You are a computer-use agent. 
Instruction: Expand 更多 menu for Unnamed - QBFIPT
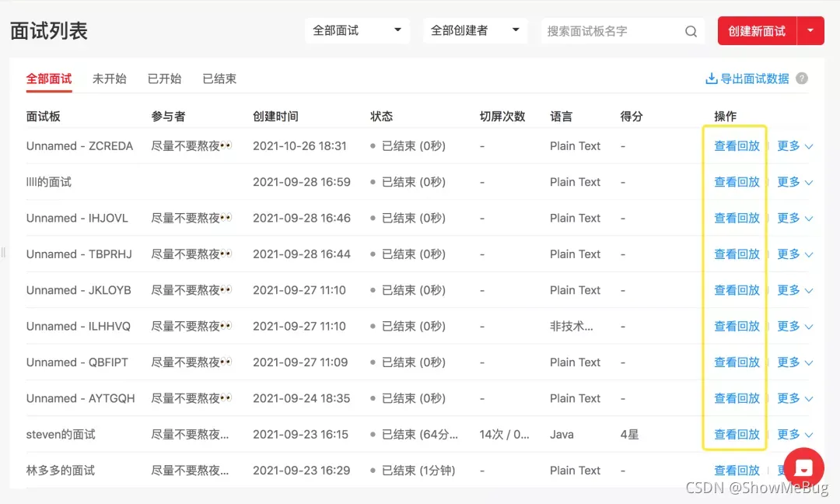click(x=795, y=362)
